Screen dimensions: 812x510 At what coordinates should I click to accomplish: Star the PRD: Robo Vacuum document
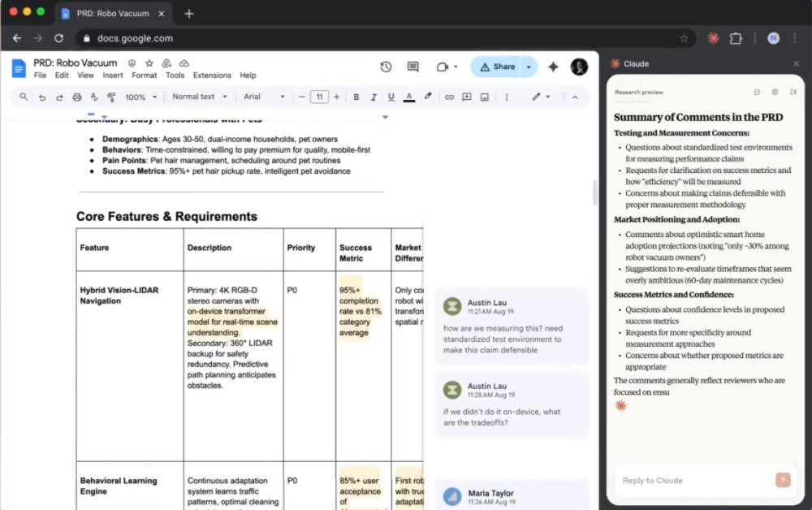149,63
